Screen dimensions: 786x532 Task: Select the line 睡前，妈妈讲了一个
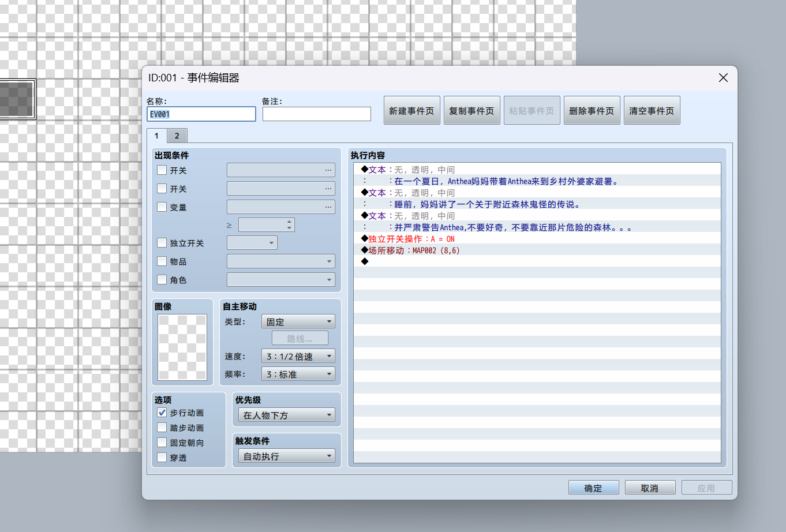[x=537, y=204]
